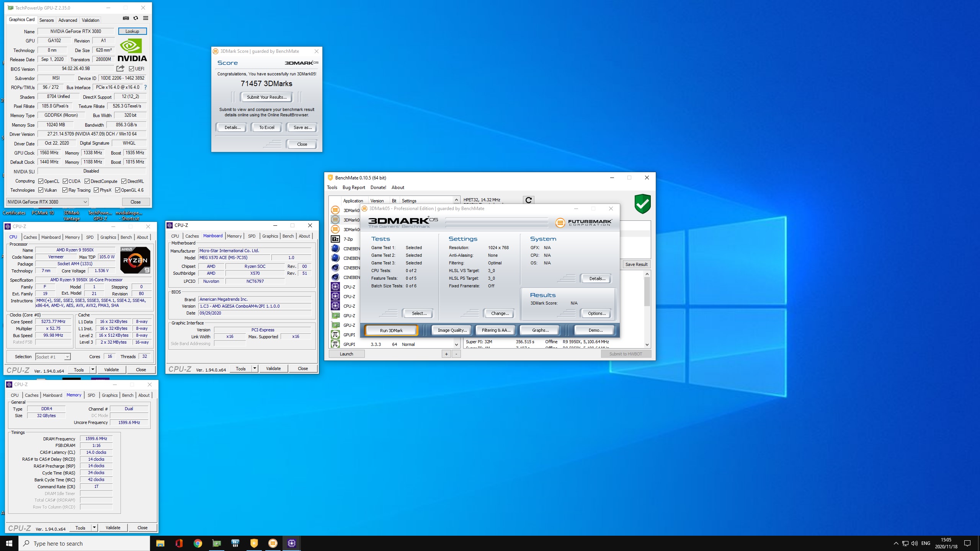Viewport: 980px width, 551px height.
Task: Open GPU-Z hamburger menu icon
Action: pos(145,18)
